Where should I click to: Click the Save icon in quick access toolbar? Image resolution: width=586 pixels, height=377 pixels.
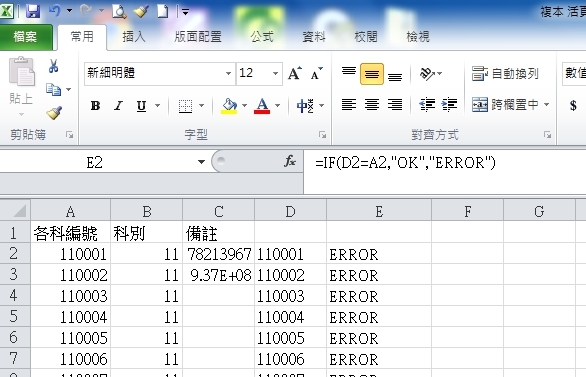[33, 11]
